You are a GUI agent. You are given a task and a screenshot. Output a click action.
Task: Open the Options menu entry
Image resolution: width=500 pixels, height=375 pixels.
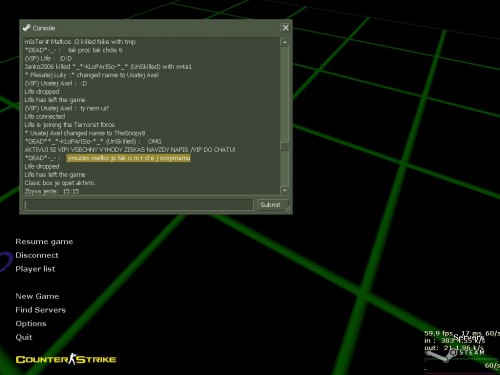tap(31, 324)
